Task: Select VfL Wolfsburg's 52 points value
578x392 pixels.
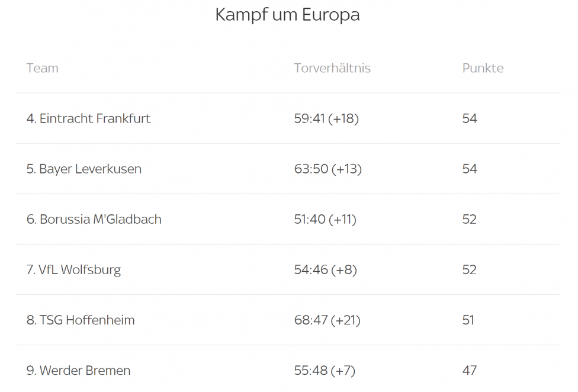Action: [469, 269]
